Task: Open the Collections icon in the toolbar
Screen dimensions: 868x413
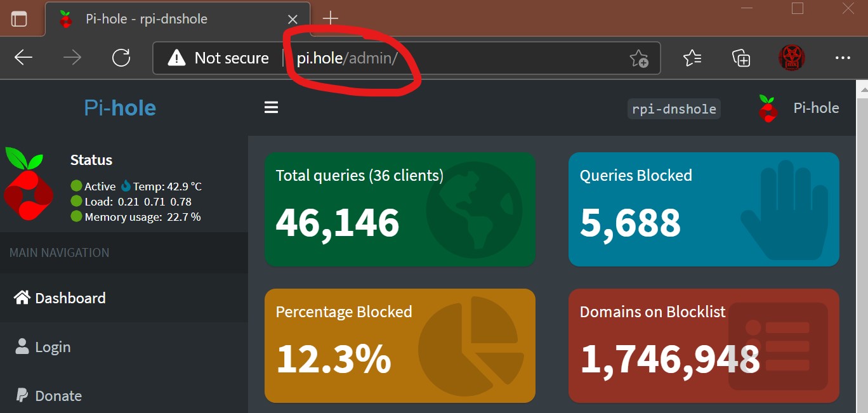Action: coord(740,57)
